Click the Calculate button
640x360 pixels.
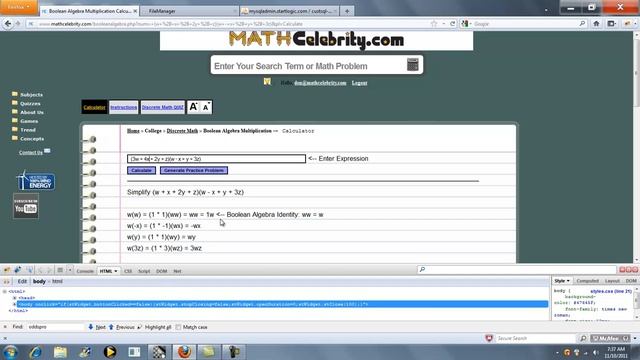[141, 170]
